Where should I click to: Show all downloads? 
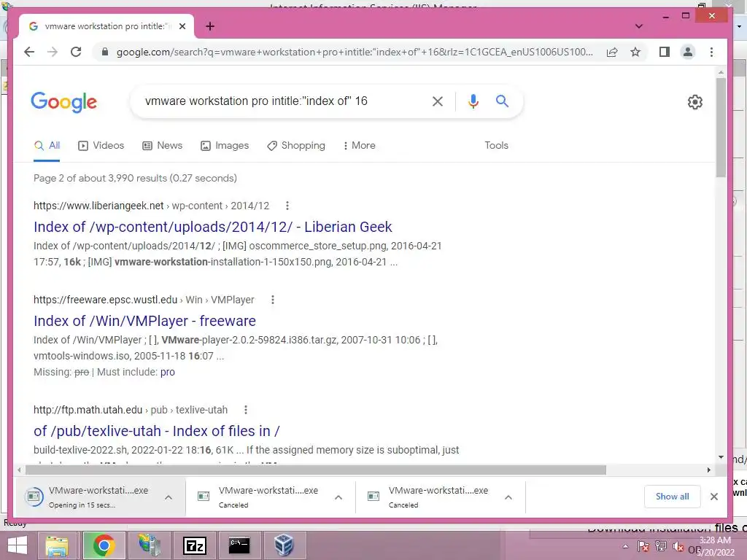pyautogui.click(x=672, y=497)
